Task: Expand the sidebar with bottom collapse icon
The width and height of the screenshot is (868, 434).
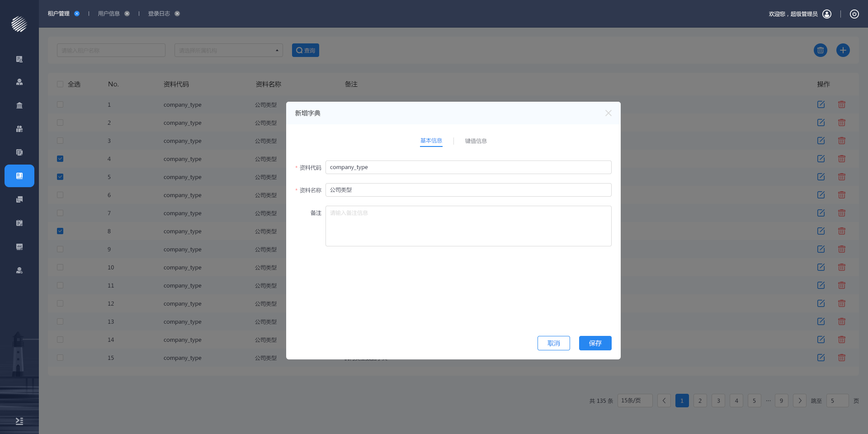Action: tap(19, 421)
